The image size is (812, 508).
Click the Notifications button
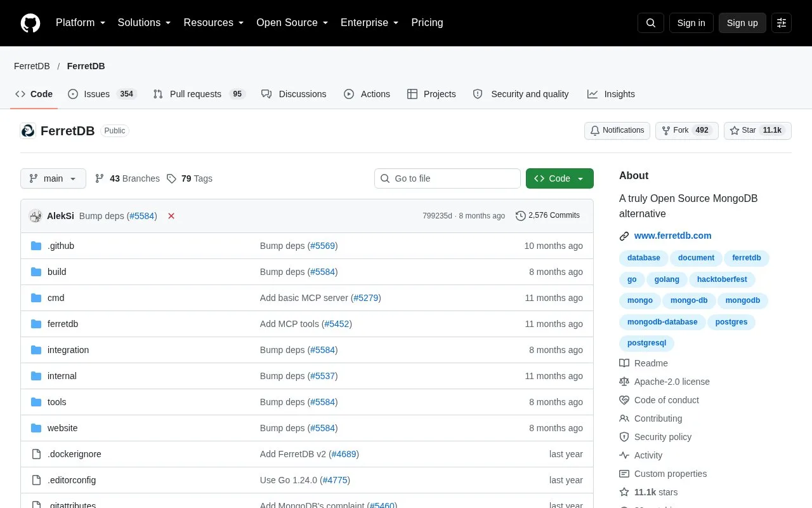coord(617,130)
